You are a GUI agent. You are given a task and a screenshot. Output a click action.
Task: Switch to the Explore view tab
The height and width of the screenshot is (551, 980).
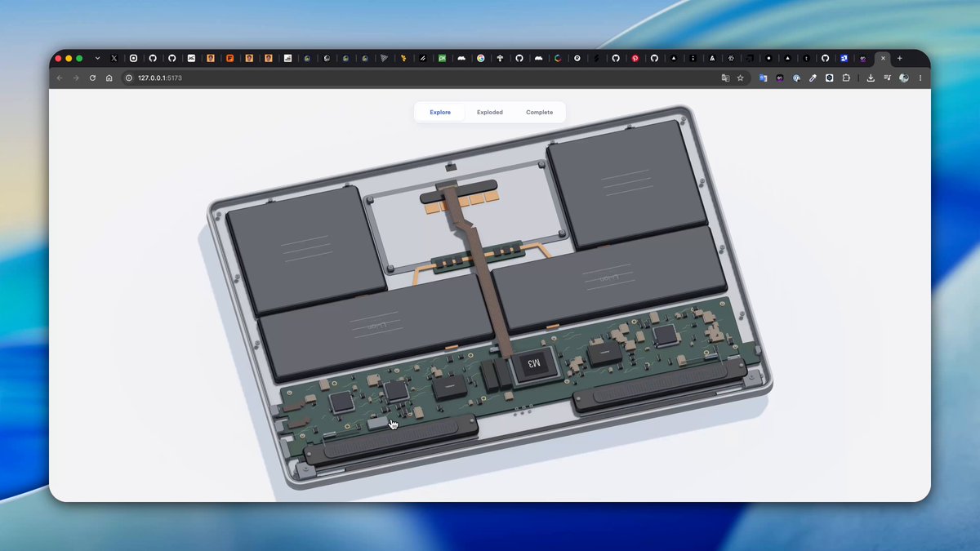[x=440, y=112]
